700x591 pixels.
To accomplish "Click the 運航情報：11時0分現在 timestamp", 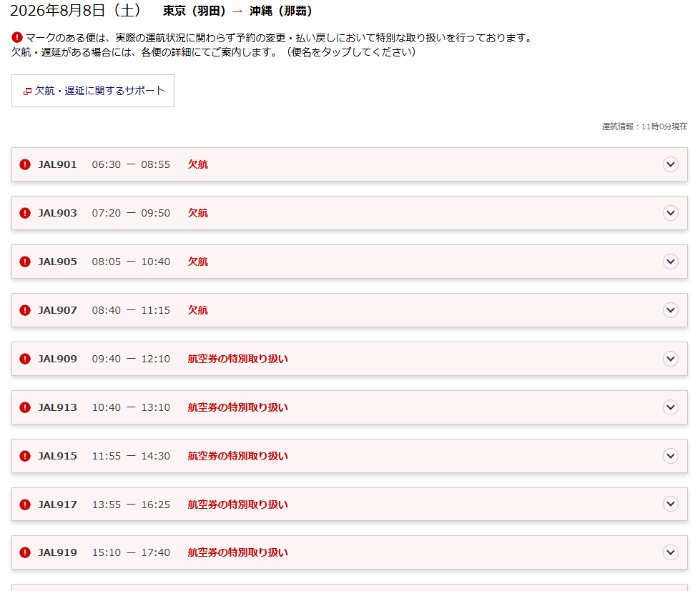I will pos(644,126).
